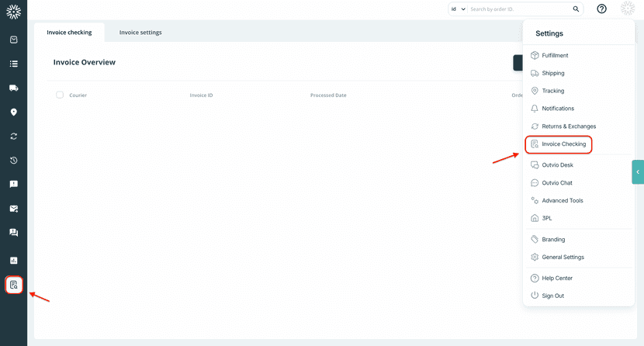
Task: Open the location pin icon in the sidebar
Action: (x=14, y=112)
